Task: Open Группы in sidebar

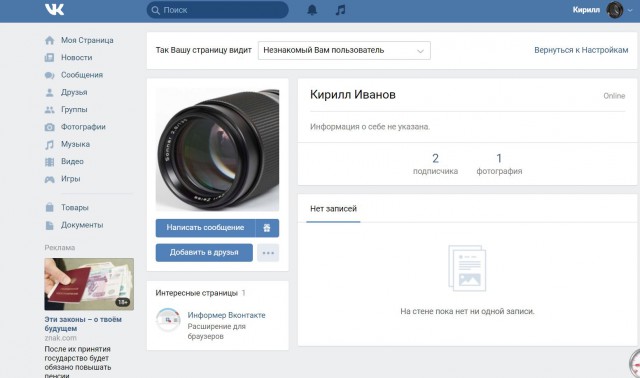Action: tap(74, 109)
